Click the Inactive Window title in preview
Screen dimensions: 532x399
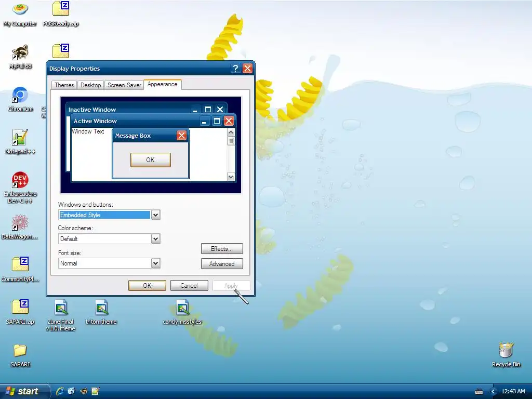[92, 110]
